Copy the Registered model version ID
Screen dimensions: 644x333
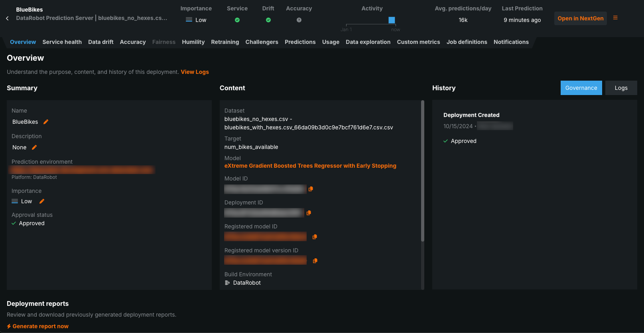pos(315,261)
